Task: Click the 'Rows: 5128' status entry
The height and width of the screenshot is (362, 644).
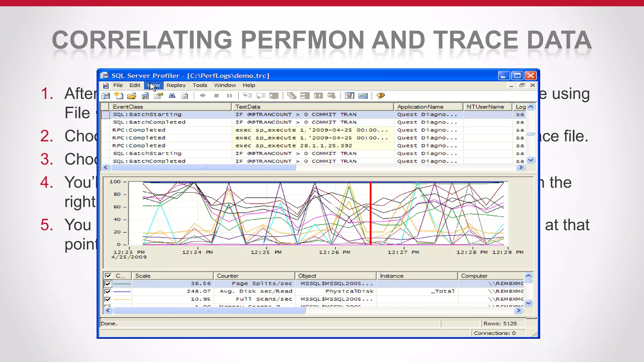Action: (500, 324)
